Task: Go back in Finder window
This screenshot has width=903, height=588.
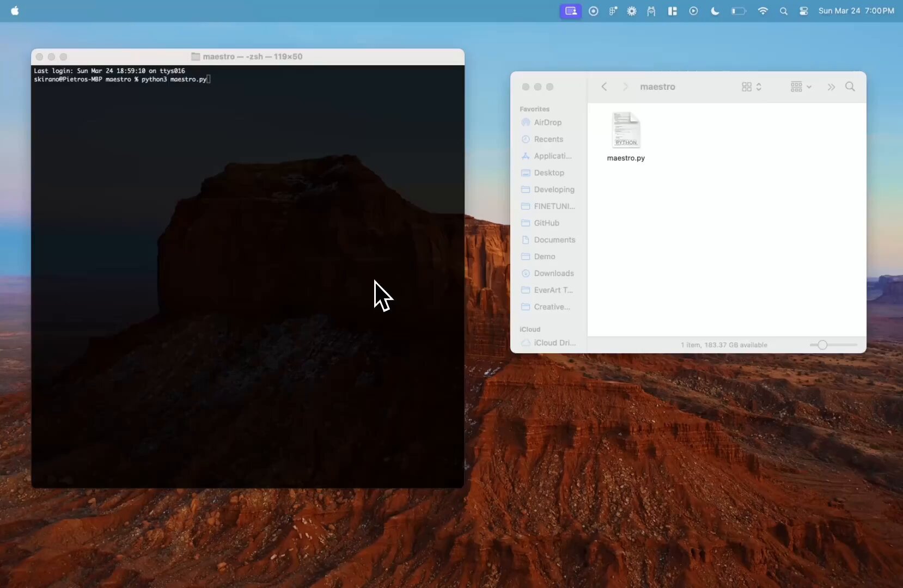Action: tap(604, 87)
